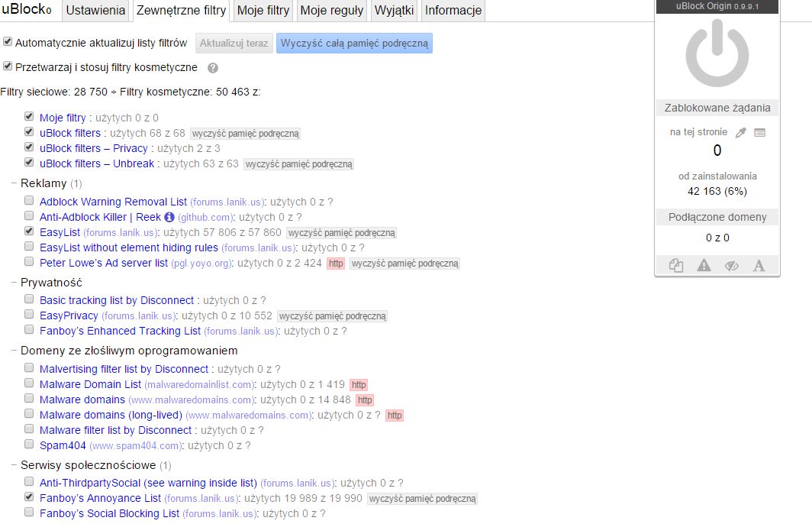Click the Aktualizuj teraz button
The width and height of the screenshot is (812, 524).
[x=234, y=43]
